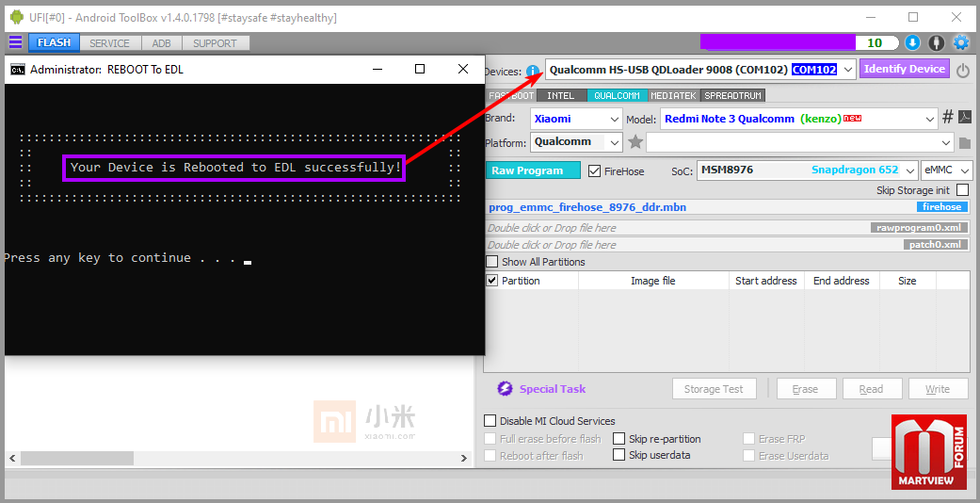Viewport: 980px width, 503px height.
Task: Click the Image file column header
Action: [x=653, y=281]
